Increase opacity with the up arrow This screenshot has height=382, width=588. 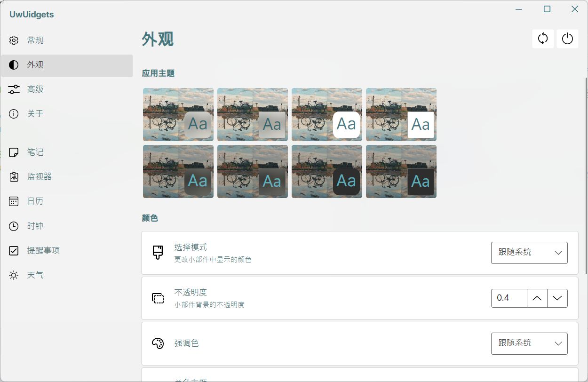tap(537, 298)
